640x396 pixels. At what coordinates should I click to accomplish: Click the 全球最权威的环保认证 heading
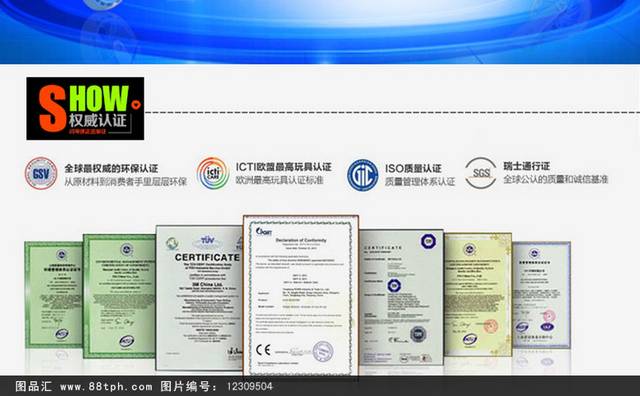pos(111,168)
